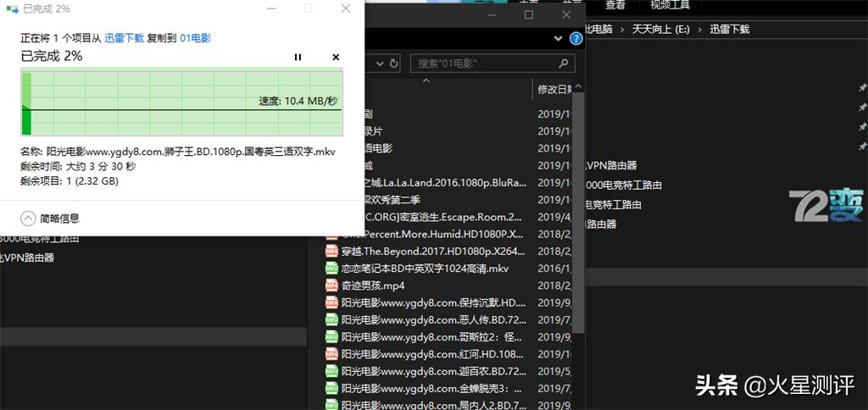Minimize the copy progress dialog
Image resolution: width=868 pixels, height=410 pixels.
click(271, 8)
